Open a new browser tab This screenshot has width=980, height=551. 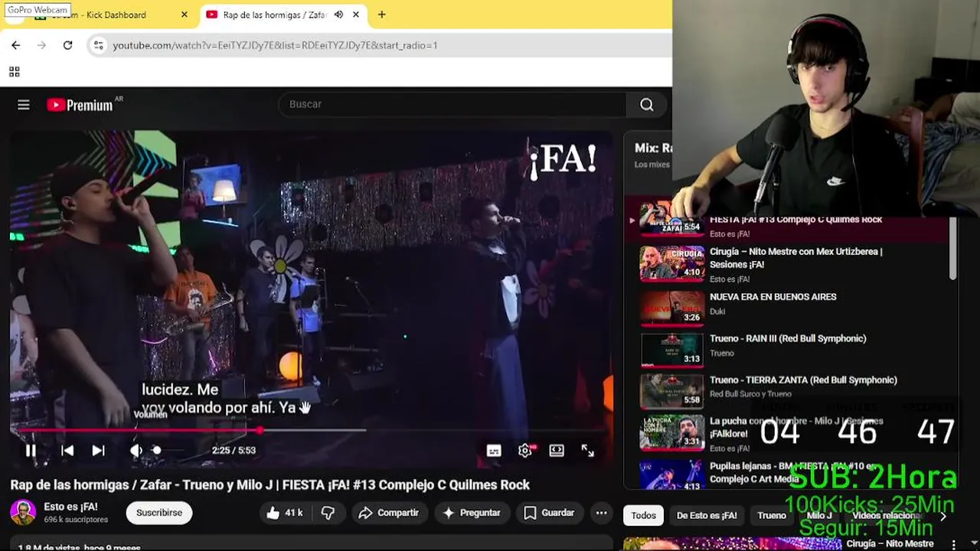point(381,15)
